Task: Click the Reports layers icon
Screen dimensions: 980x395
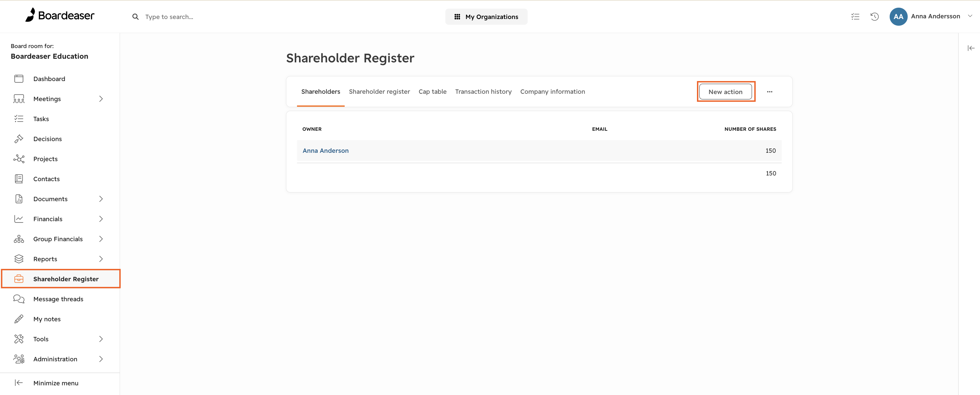Action: pos(19,259)
